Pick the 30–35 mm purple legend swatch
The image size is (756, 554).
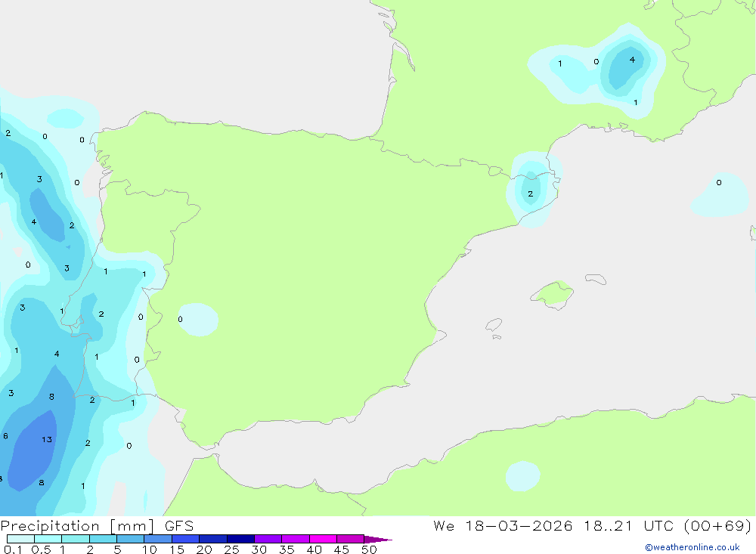268,539
